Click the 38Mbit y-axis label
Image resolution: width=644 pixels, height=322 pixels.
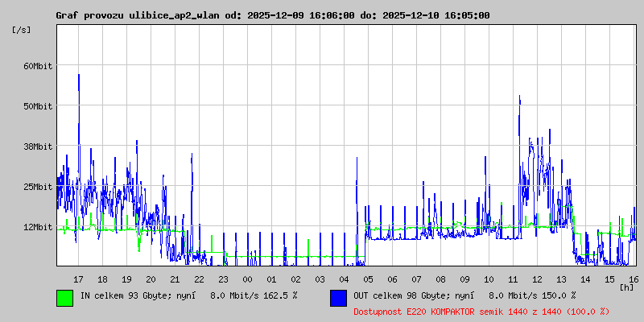[x=37, y=147]
